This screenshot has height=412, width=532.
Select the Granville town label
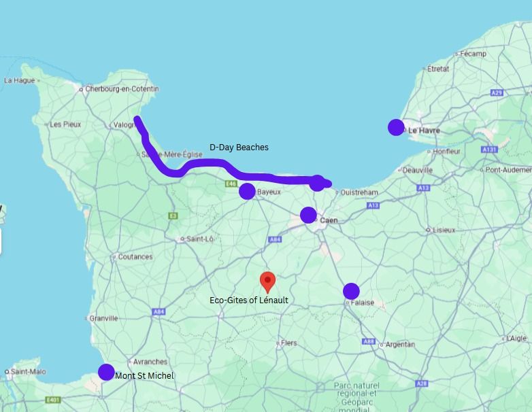click(x=103, y=318)
